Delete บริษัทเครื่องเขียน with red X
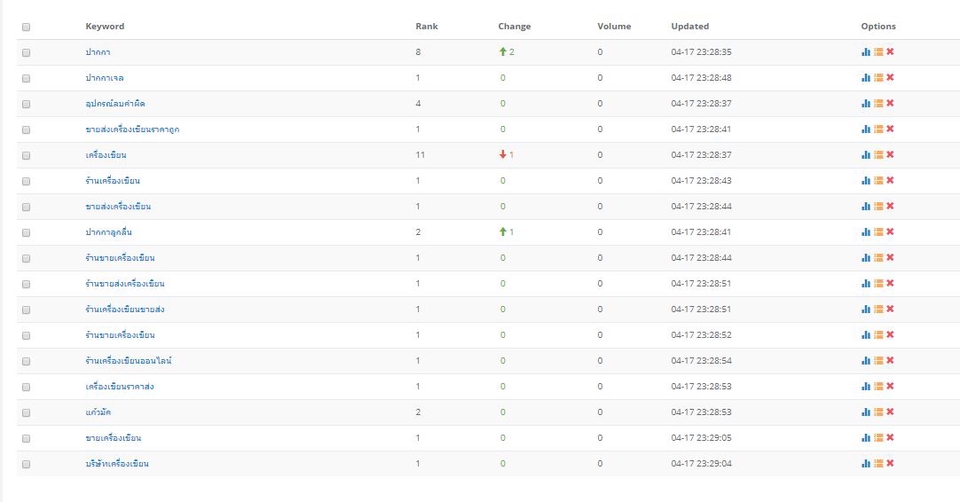 tap(890, 463)
